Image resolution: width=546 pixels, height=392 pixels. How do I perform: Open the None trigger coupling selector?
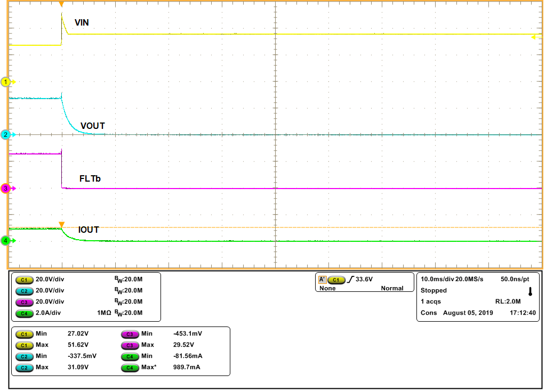pyautogui.click(x=327, y=288)
